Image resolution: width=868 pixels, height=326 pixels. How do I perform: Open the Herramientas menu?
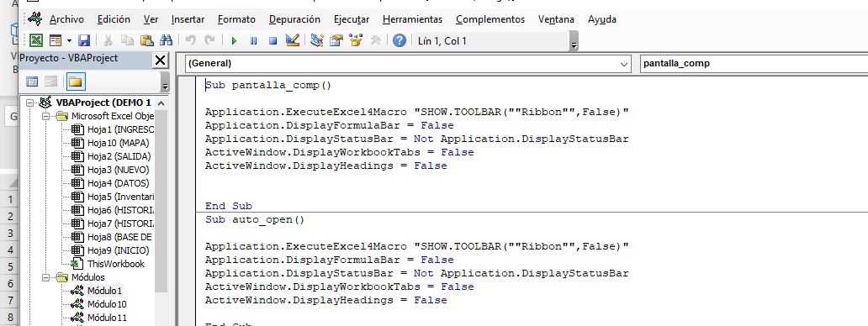[412, 19]
